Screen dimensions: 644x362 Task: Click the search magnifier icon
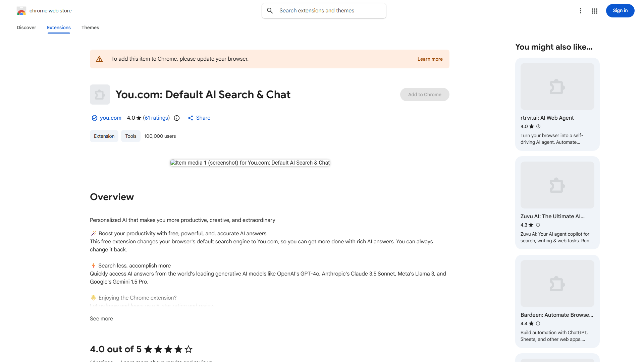coord(270,11)
